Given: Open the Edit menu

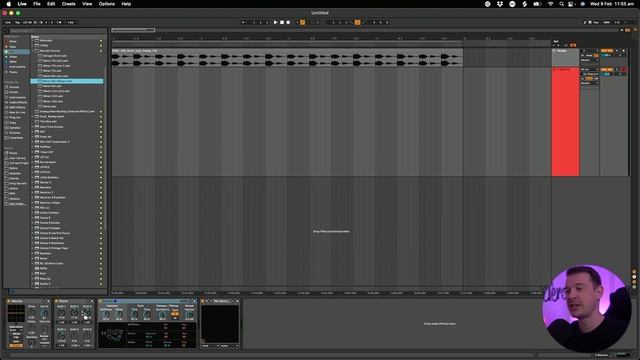Looking at the screenshot, I should pos(51,4).
